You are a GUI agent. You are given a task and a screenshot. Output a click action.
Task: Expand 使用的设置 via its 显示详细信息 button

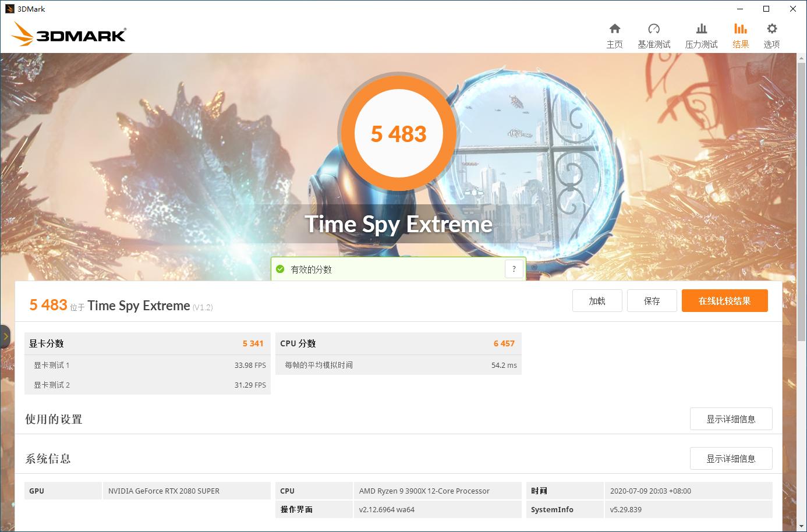[731, 418]
